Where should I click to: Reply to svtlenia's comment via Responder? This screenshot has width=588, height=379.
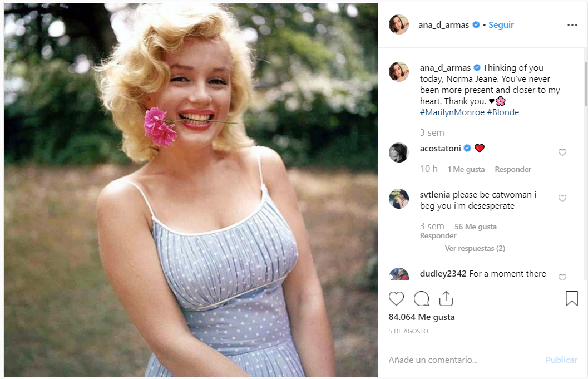pyautogui.click(x=438, y=235)
